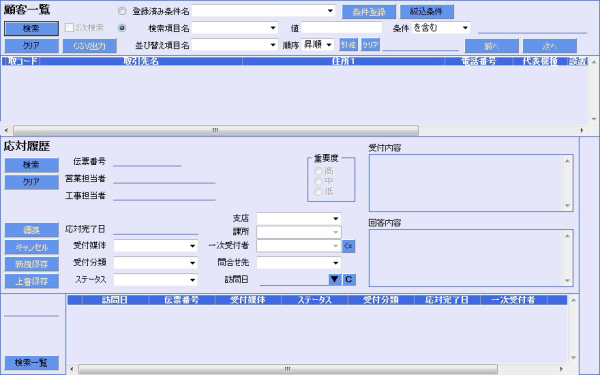Click the small クリア button next to 順序
600x375 pixels.
click(370, 45)
